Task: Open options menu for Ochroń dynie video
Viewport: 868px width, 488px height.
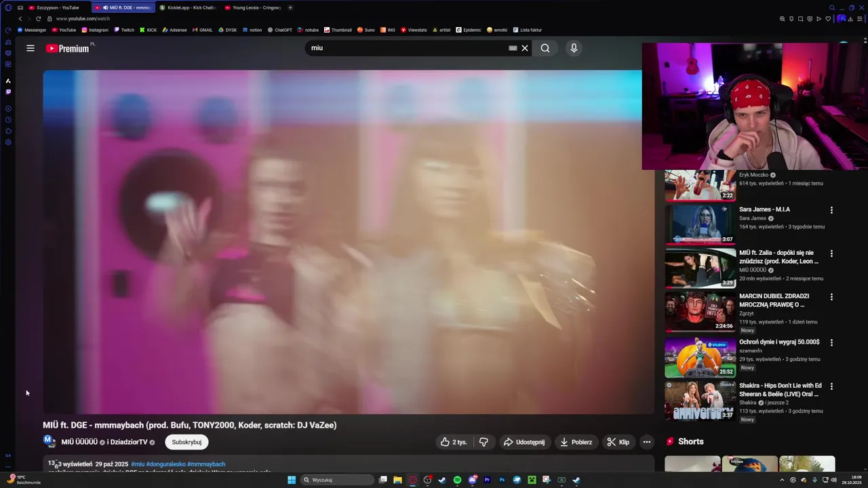Action: (x=831, y=343)
